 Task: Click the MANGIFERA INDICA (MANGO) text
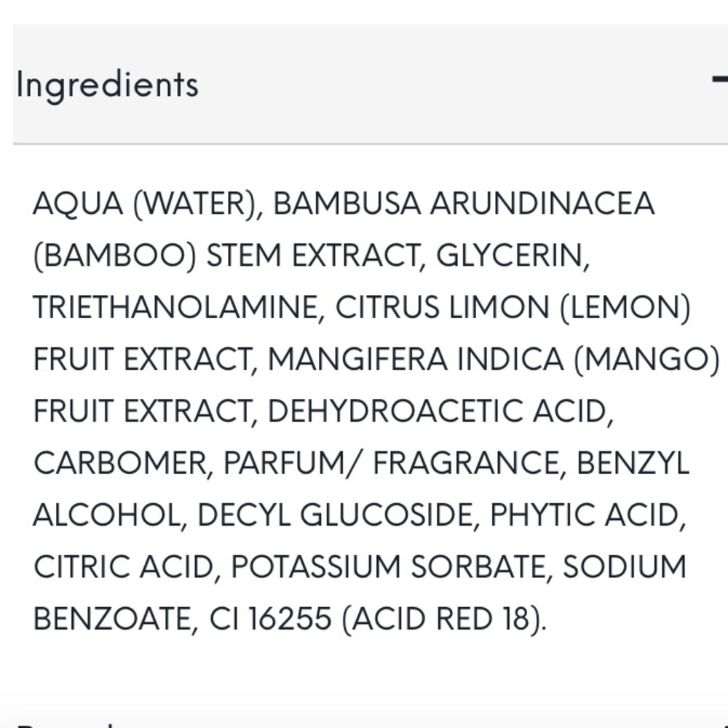[x=493, y=360]
